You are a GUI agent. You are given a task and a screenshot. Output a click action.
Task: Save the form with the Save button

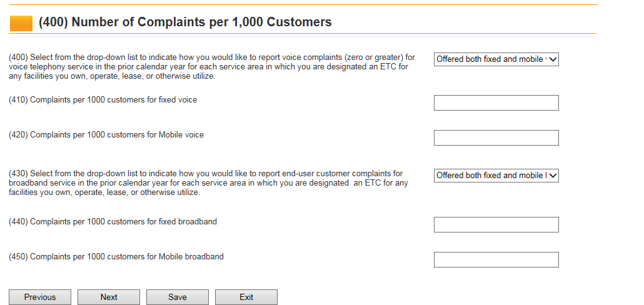tap(178, 297)
